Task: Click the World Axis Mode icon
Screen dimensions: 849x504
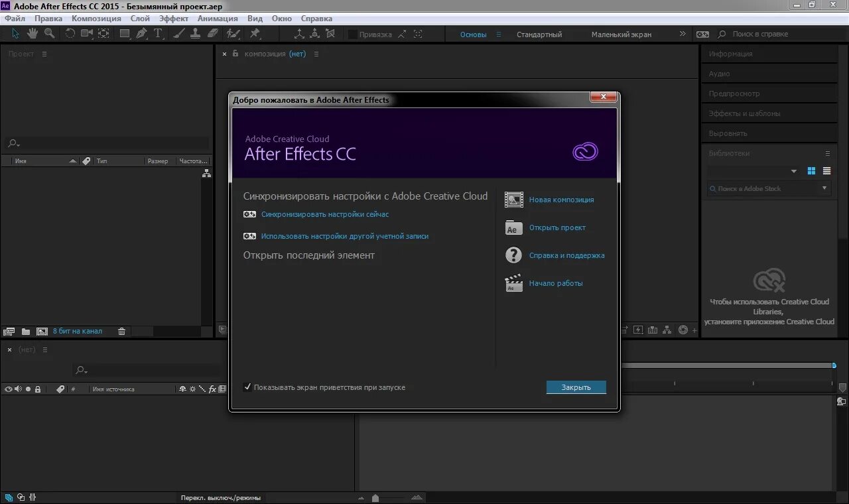Action: click(x=315, y=34)
